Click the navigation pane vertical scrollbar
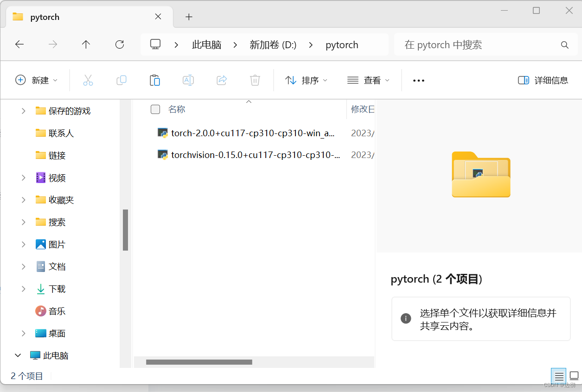 pos(125,230)
